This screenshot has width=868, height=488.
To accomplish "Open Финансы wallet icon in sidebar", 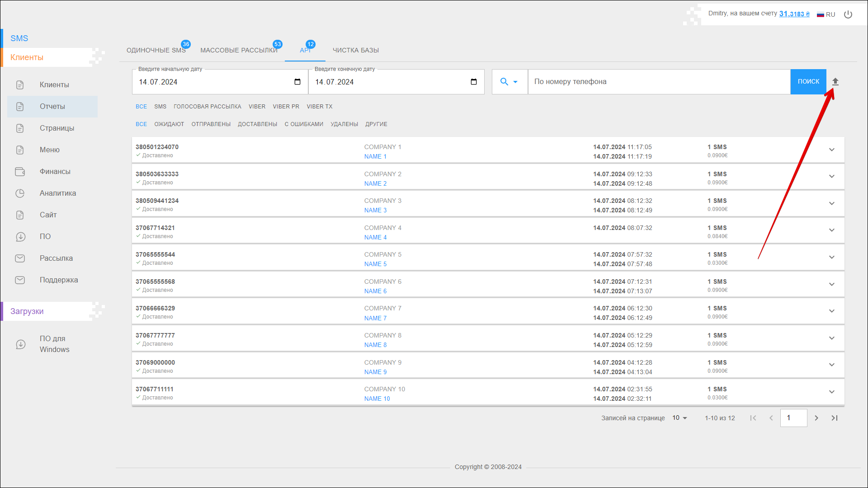I will pyautogui.click(x=20, y=172).
